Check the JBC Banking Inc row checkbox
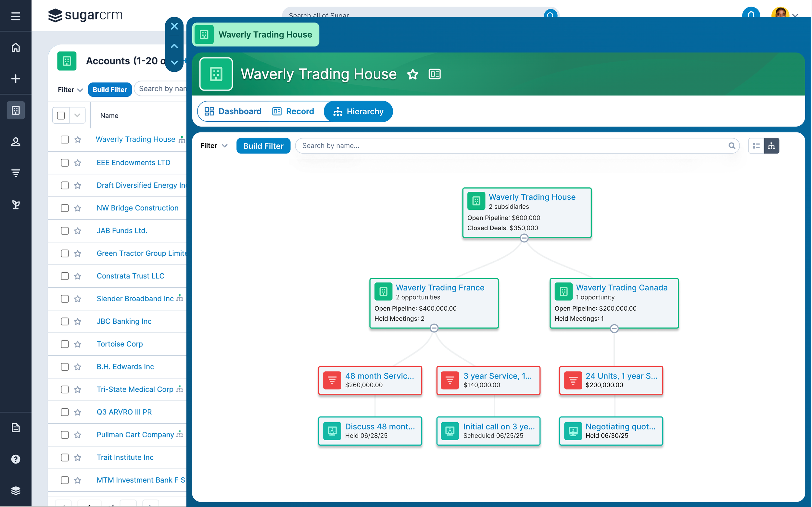The width and height of the screenshot is (812, 507). [64, 321]
